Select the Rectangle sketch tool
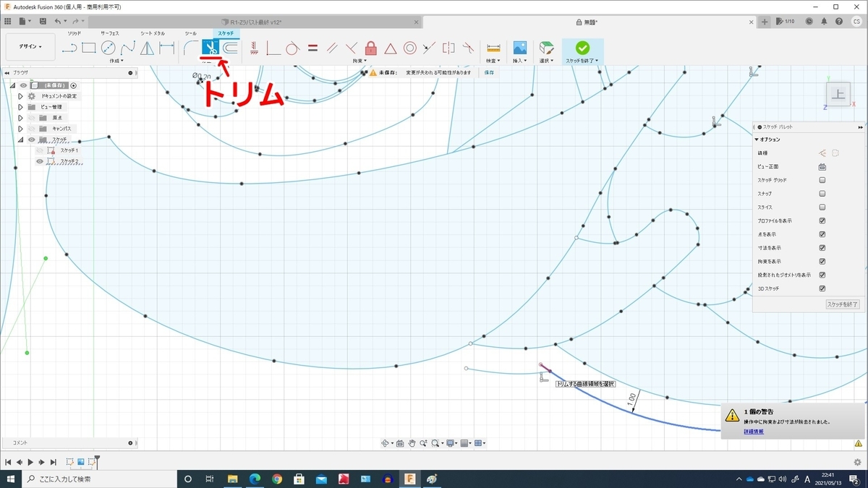The image size is (868, 488). (x=89, y=48)
